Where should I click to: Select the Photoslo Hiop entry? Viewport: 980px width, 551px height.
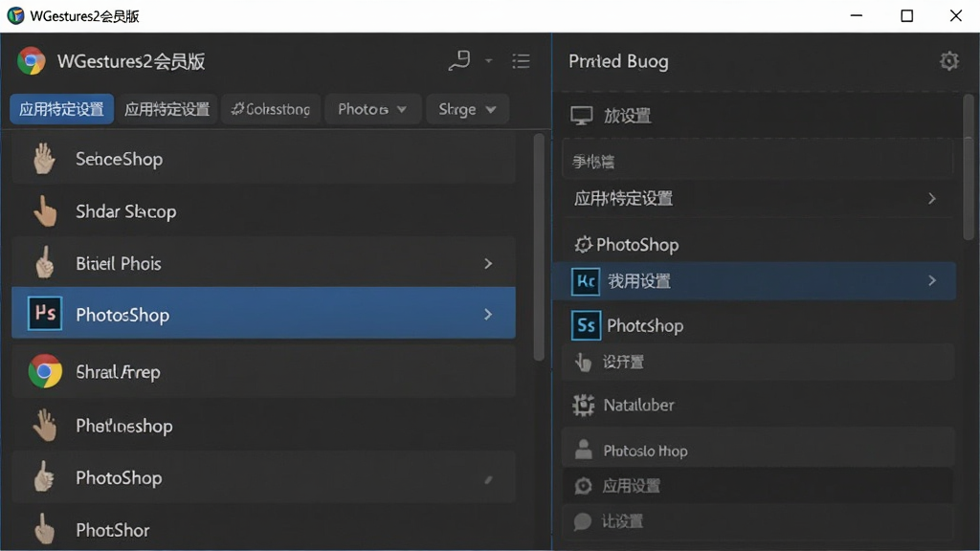(758, 450)
